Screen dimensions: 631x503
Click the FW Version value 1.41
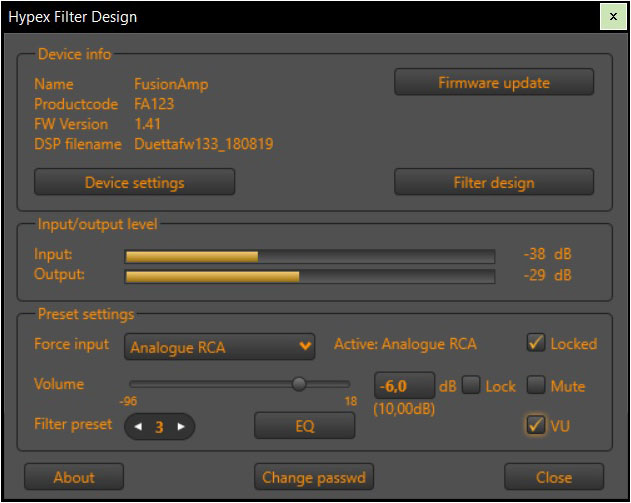coord(147,124)
